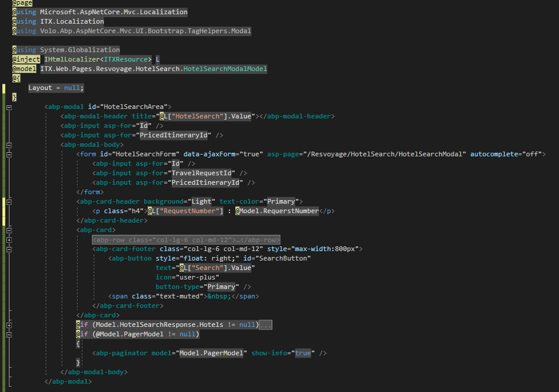Screen dimensions: 559x392
Task: Expand the collapsed HotelSearchResponse.Hotels if block
Action: (x=9, y=325)
